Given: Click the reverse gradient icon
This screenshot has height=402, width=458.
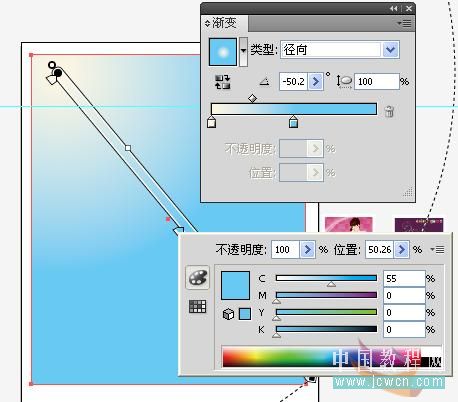Looking at the screenshot, I should pyautogui.click(x=222, y=82).
